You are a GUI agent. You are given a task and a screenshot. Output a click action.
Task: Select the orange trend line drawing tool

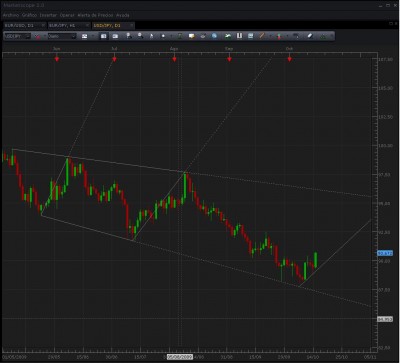click(x=262, y=36)
